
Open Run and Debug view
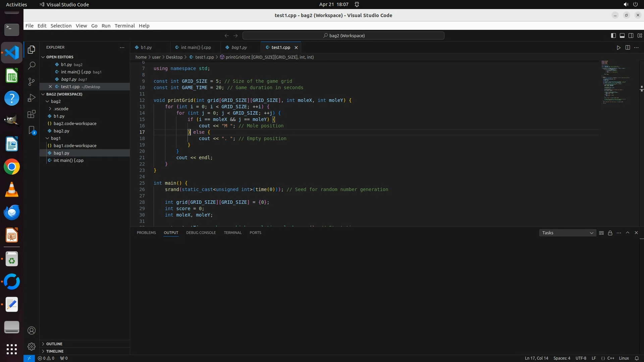[32, 98]
